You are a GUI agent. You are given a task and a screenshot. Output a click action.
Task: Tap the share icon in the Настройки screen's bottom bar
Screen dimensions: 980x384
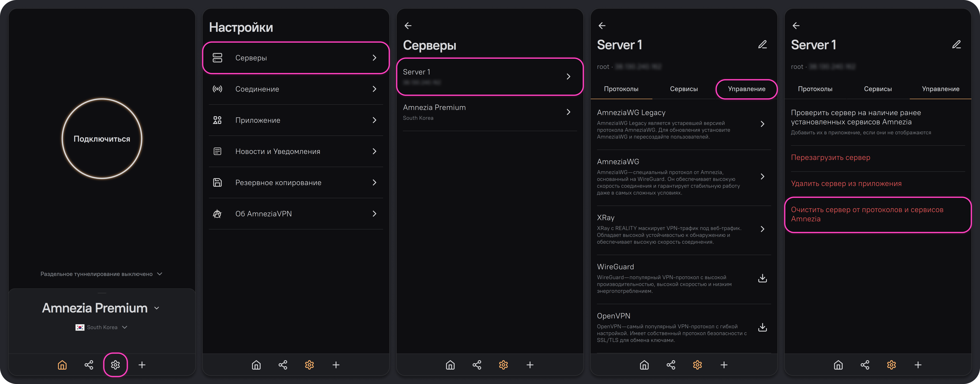coord(283,365)
